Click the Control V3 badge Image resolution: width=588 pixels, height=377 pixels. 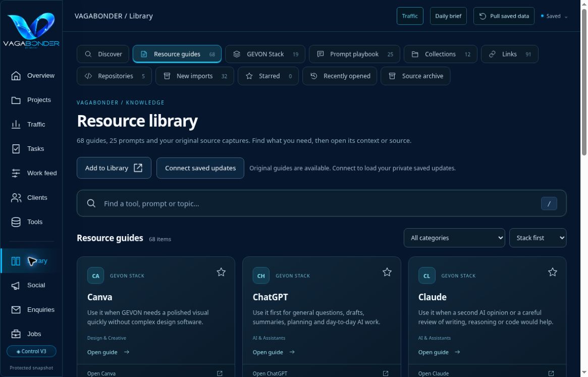[x=31, y=351]
